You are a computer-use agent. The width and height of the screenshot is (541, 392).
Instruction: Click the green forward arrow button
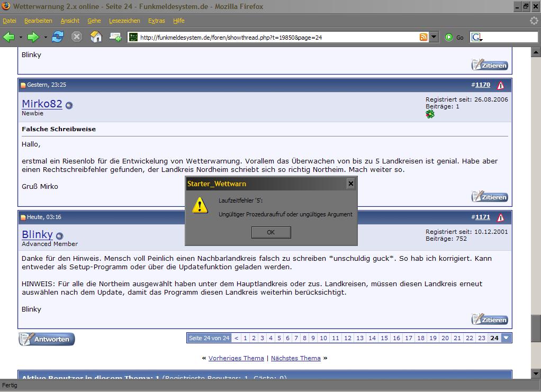coord(33,37)
